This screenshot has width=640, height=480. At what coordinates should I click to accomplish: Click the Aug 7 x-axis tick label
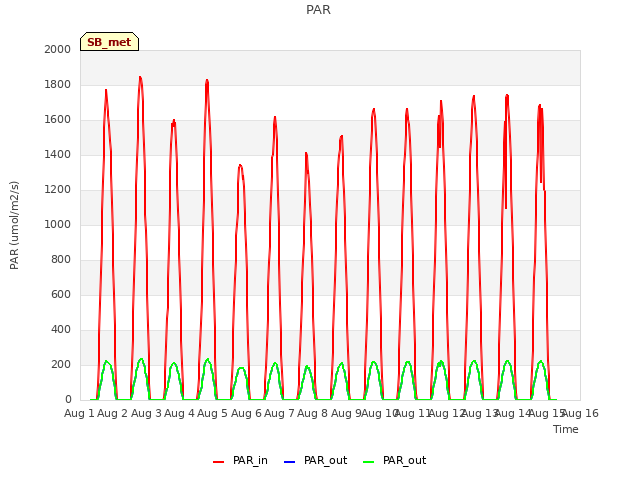(x=279, y=413)
